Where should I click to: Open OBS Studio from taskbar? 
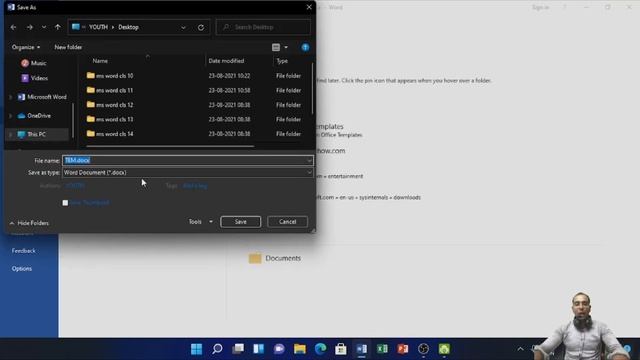tap(423, 349)
